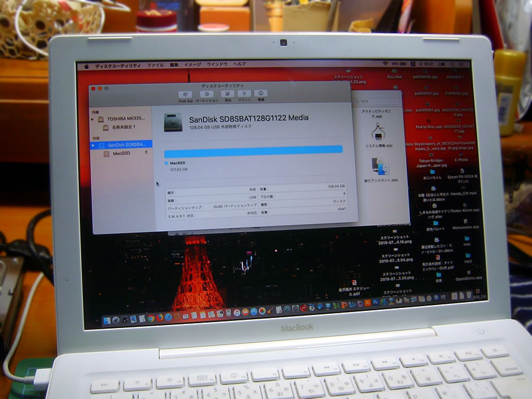Open iTunes from the Dock
Image resolution: width=532 pixels, height=399 pixels.
(237, 313)
